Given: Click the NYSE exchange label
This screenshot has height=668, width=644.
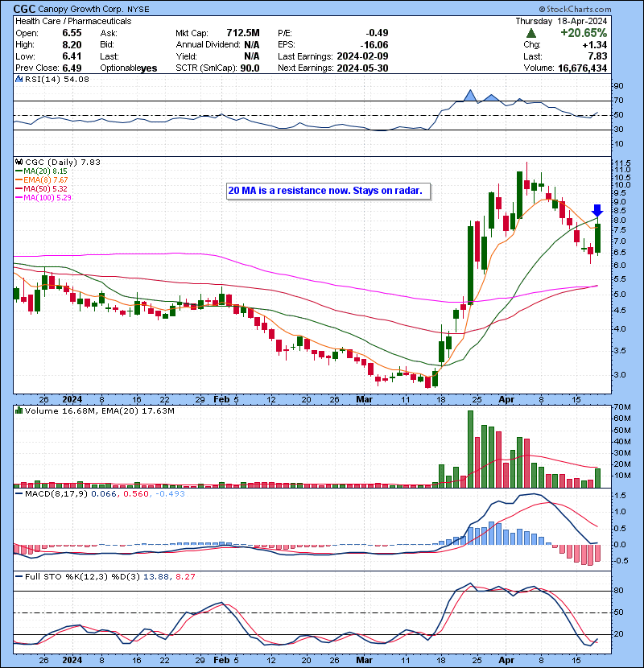Looking at the screenshot, I should click(138, 10).
